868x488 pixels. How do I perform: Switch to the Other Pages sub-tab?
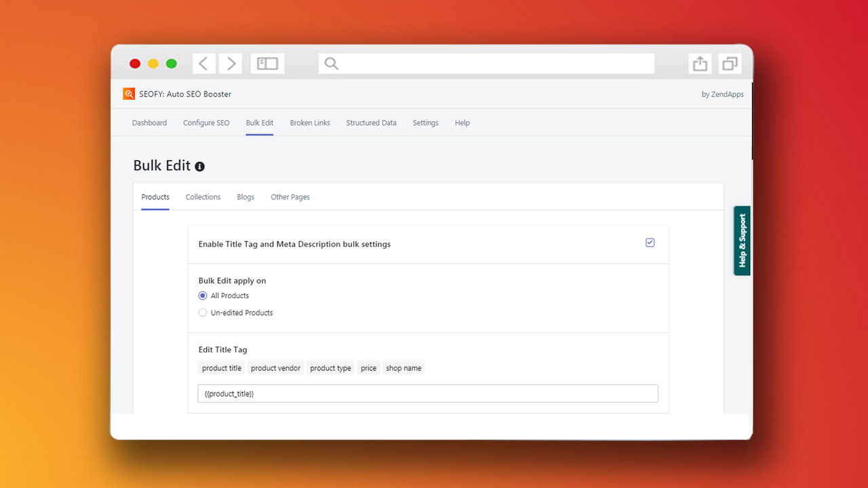tap(290, 197)
